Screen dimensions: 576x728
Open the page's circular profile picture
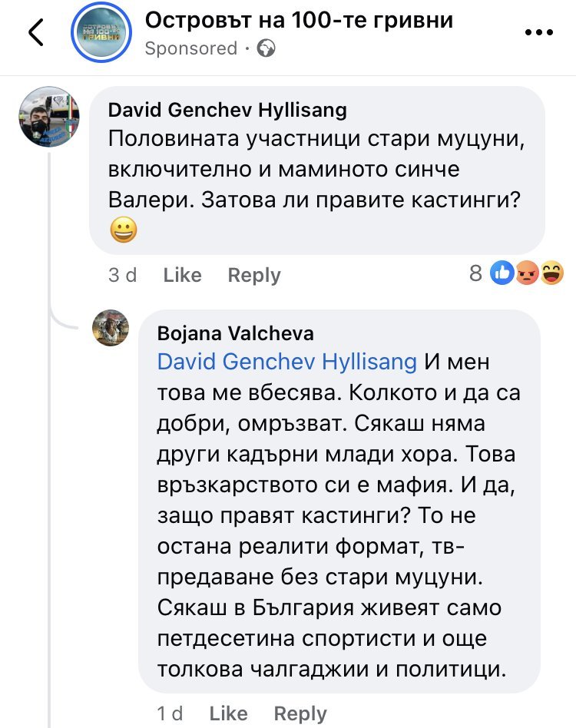(101, 32)
